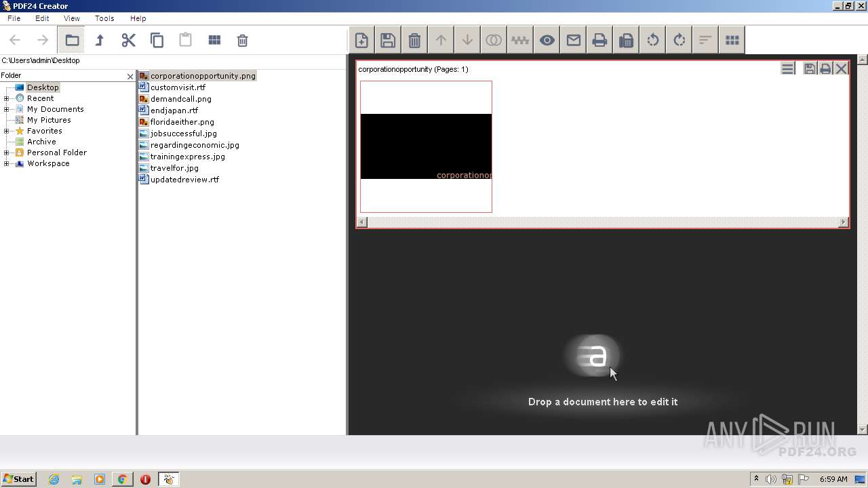Viewport: 868px width, 488px height.
Task: Select file jobsuccessful.jpg
Action: pos(178,134)
